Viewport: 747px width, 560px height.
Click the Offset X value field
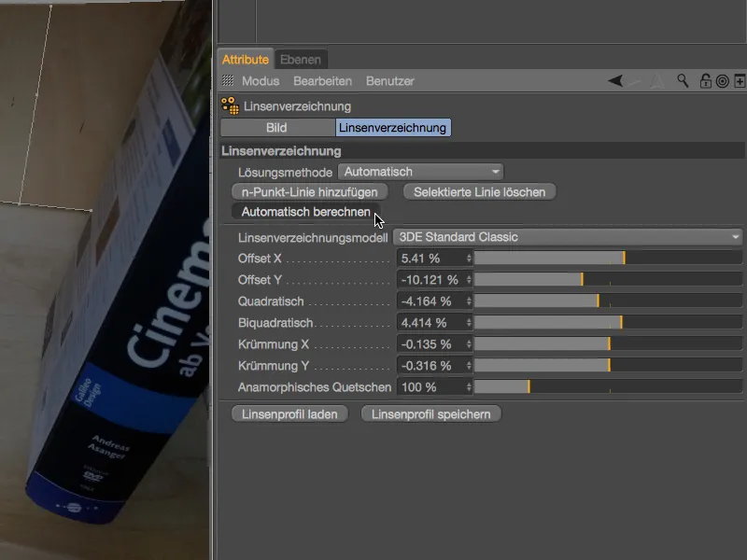(x=431, y=259)
